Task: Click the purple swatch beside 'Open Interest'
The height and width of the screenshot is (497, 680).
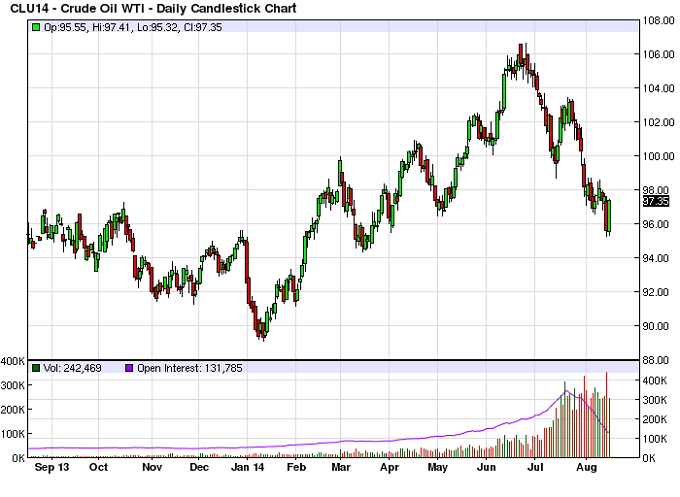Action: pyautogui.click(x=129, y=368)
